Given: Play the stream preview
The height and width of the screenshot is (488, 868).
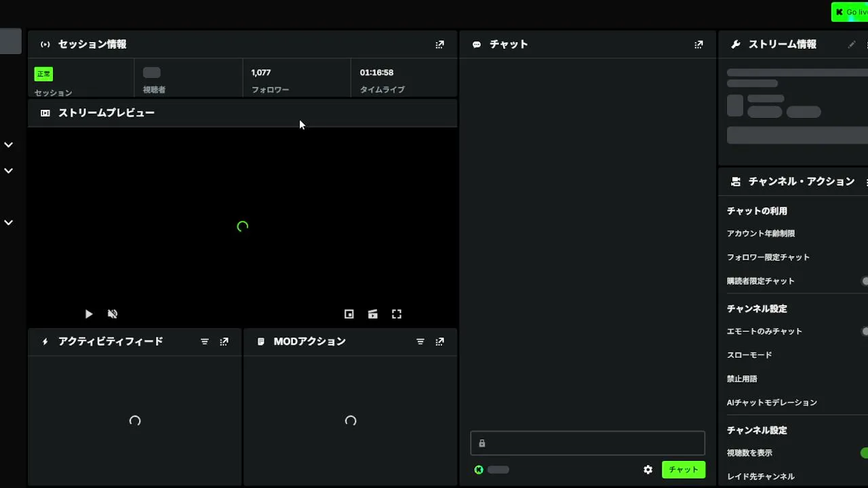Looking at the screenshot, I should click(89, 314).
